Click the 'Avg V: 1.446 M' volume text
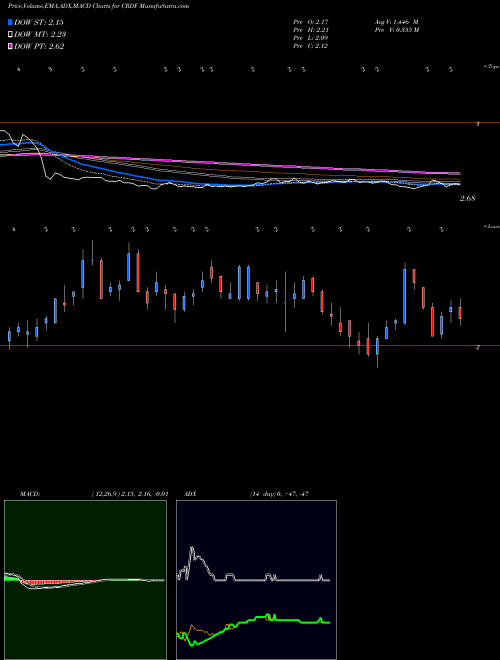The width and height of the screenshot is (500, 660). tap(396, 22)
